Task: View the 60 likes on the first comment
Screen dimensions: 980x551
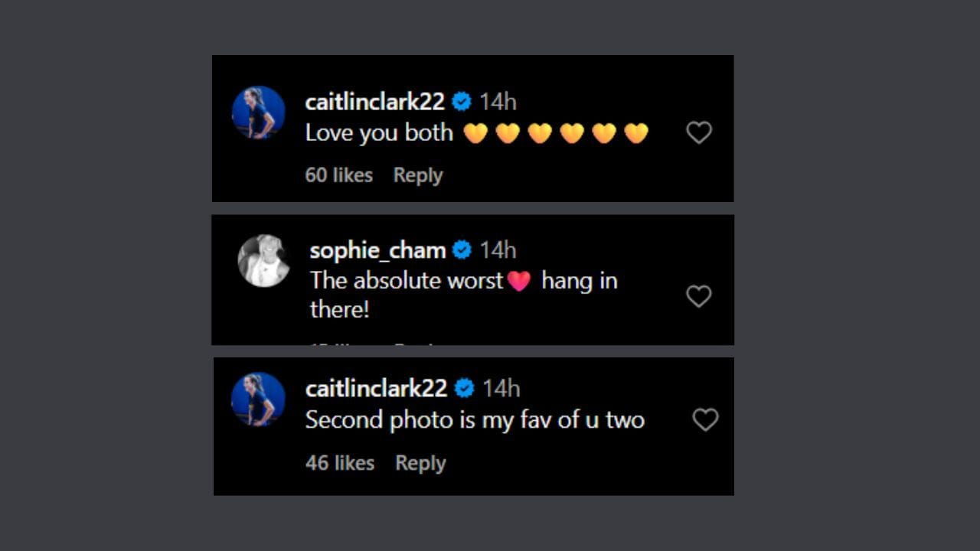Action: point(338,174)
